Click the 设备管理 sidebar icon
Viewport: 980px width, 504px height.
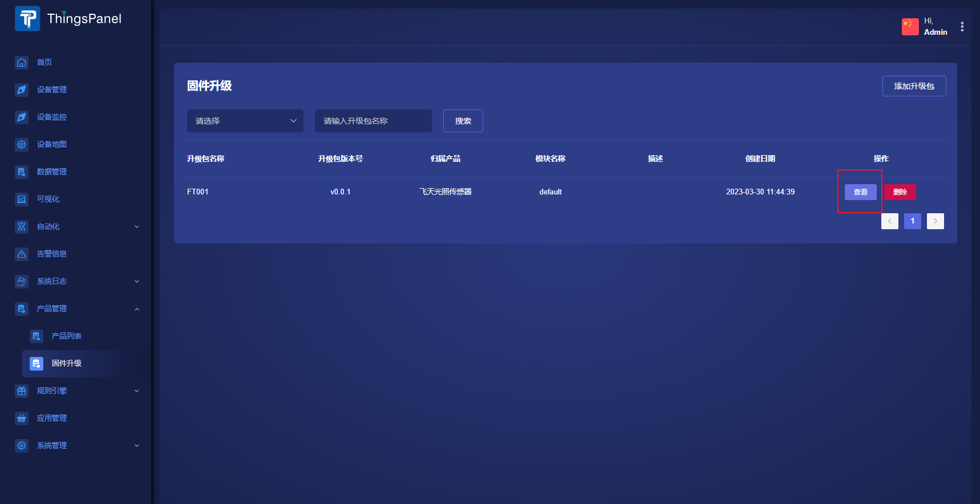point(22,90)
